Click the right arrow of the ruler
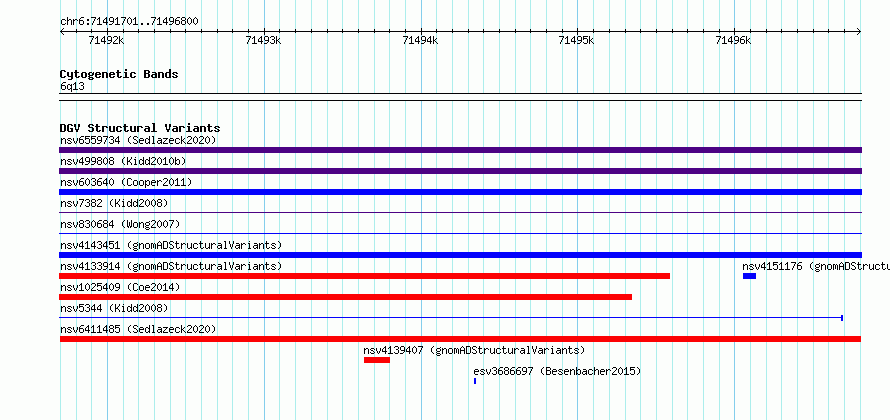 click(859, 32)
